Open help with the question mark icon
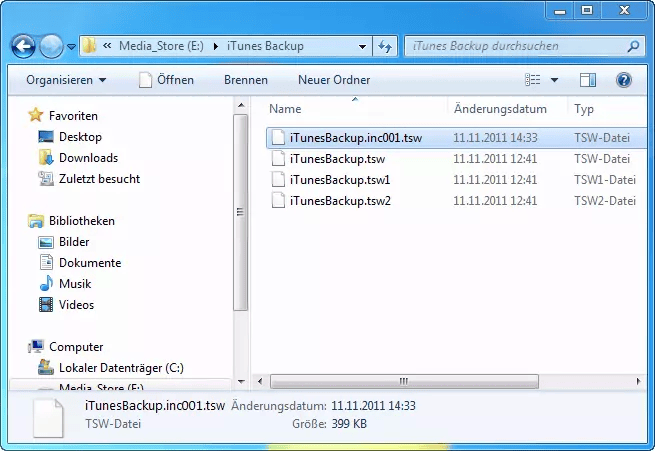 pos(624,80)
